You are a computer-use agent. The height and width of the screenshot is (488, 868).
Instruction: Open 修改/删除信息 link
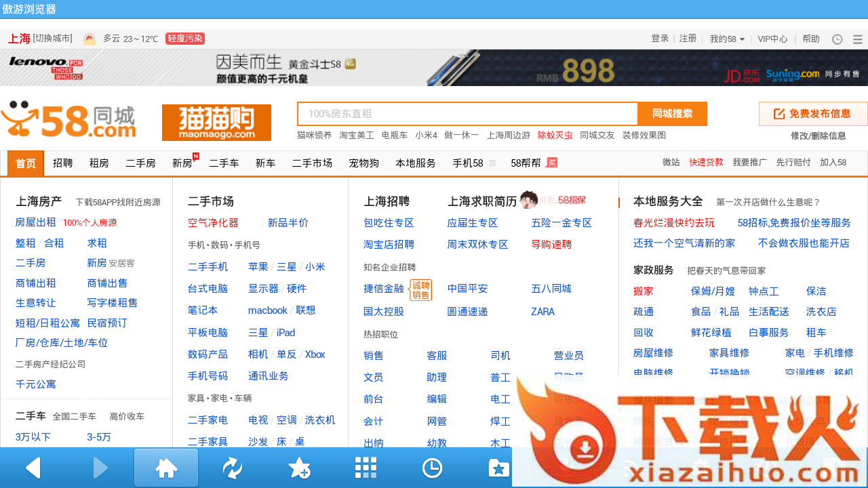tap(818, 136)
